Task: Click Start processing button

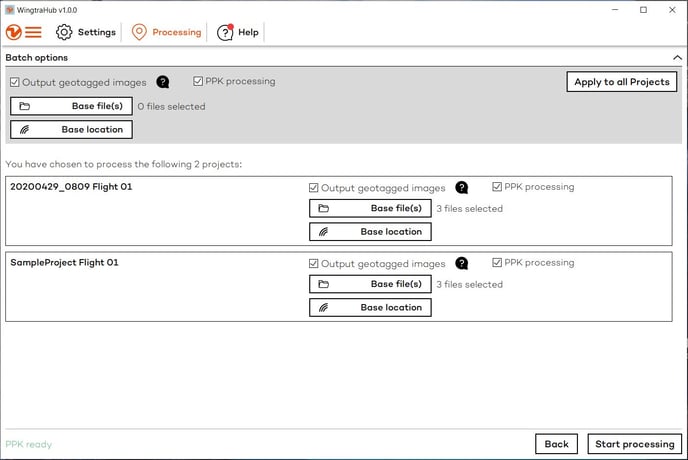Action: coord(635,444)
